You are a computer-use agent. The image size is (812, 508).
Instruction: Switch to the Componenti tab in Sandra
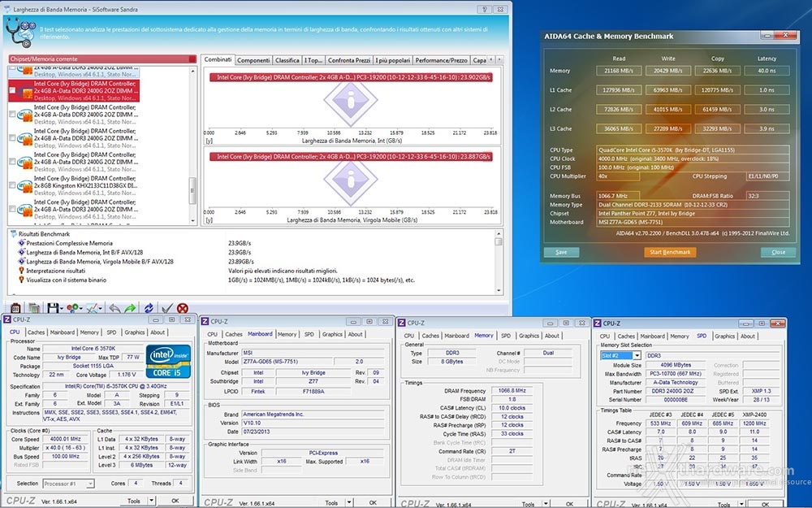point(253,60)
